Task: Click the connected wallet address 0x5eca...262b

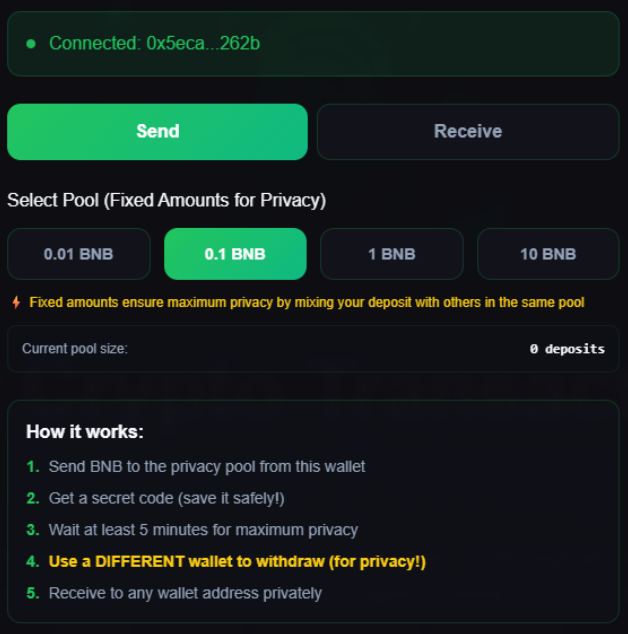Action: pyautogui.click(x=204, y=43)
